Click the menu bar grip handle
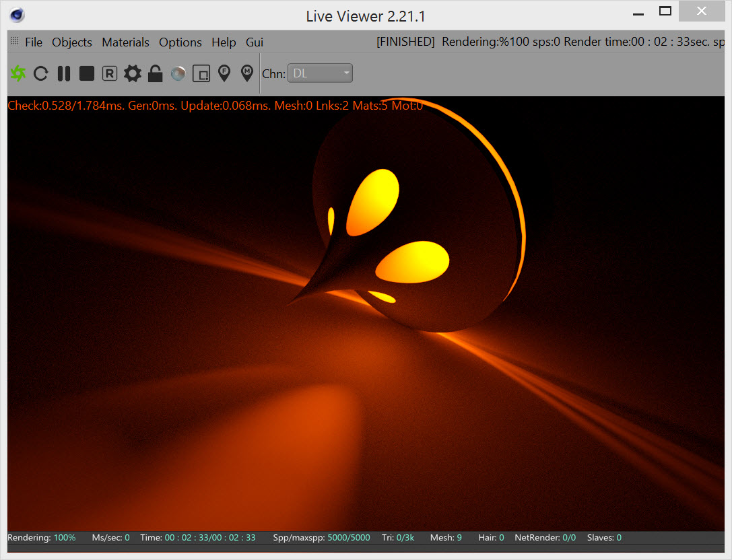The image size is (732, 560). click(14, 41)
